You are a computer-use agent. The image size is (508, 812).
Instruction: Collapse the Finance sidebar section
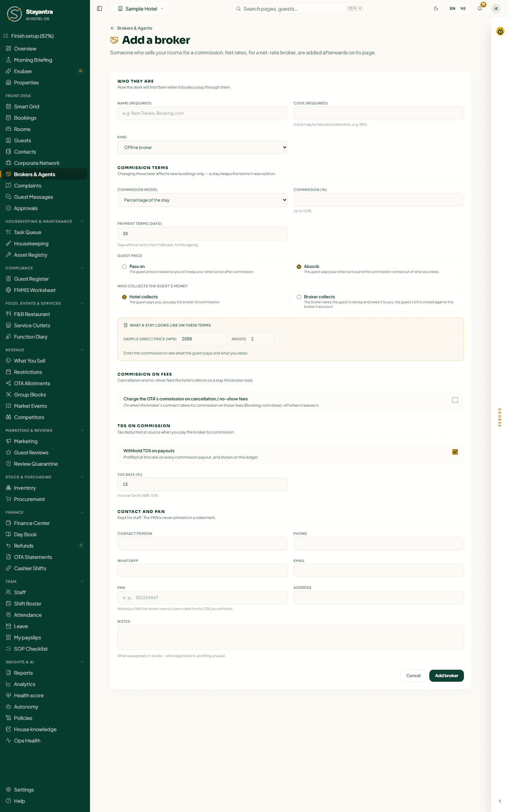82,512
